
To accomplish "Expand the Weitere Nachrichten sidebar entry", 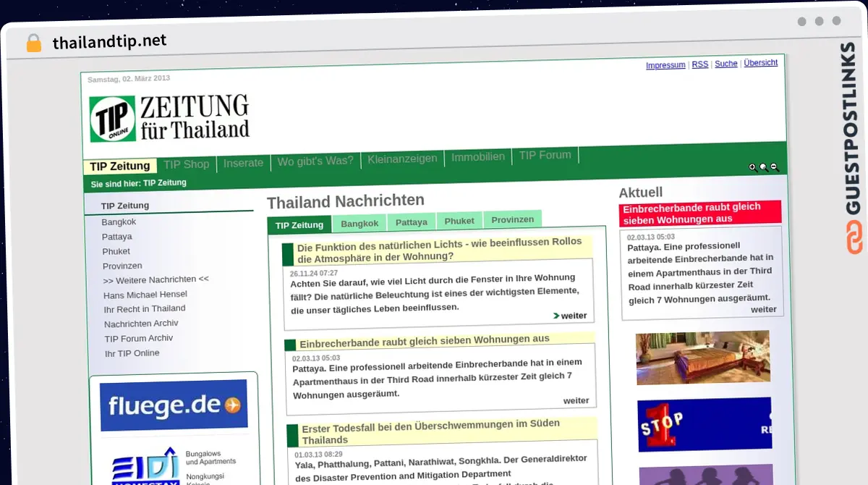I will [155, 279].
